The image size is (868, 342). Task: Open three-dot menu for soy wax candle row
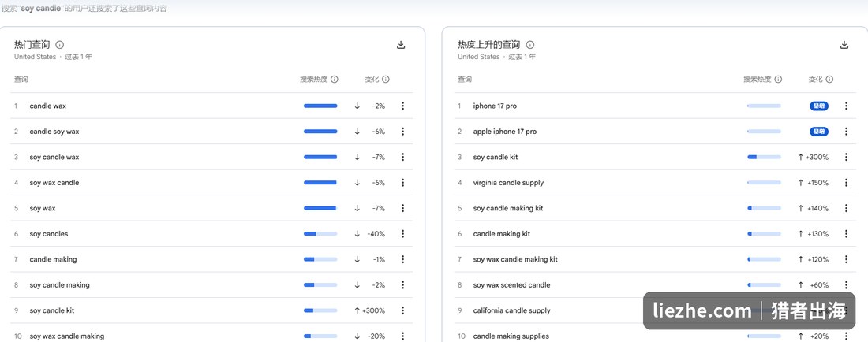tap(402, 182)
